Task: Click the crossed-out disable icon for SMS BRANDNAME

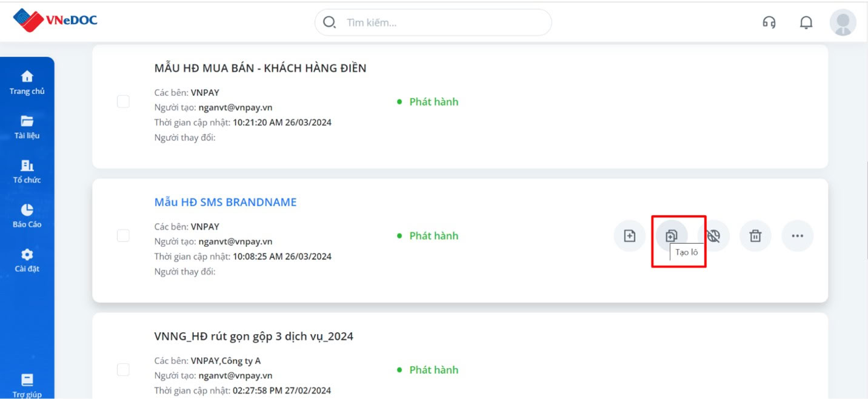Action: (x=713, y=236)
